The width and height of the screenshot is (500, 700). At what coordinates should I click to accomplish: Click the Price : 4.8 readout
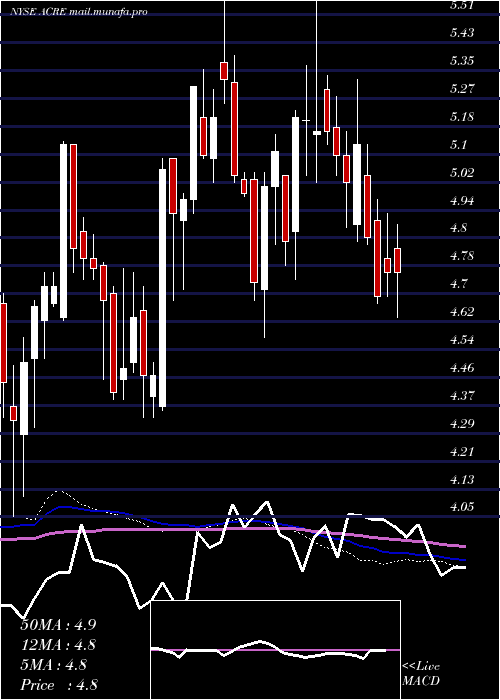[59, 685]
